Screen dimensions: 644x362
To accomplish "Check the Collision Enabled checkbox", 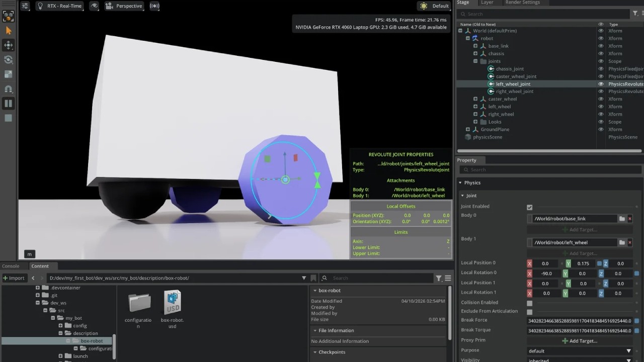I will 529,303.
